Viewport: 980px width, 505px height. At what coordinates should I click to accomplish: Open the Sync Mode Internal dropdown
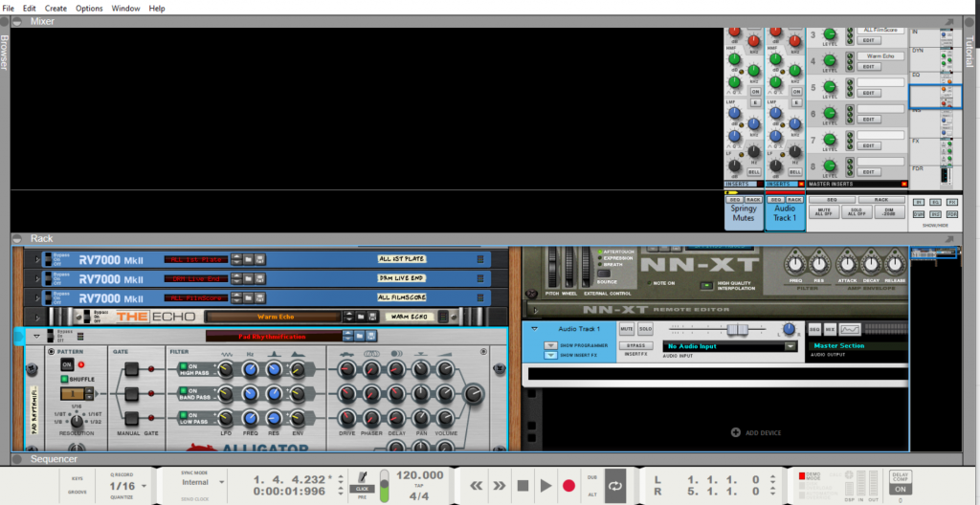221,482
